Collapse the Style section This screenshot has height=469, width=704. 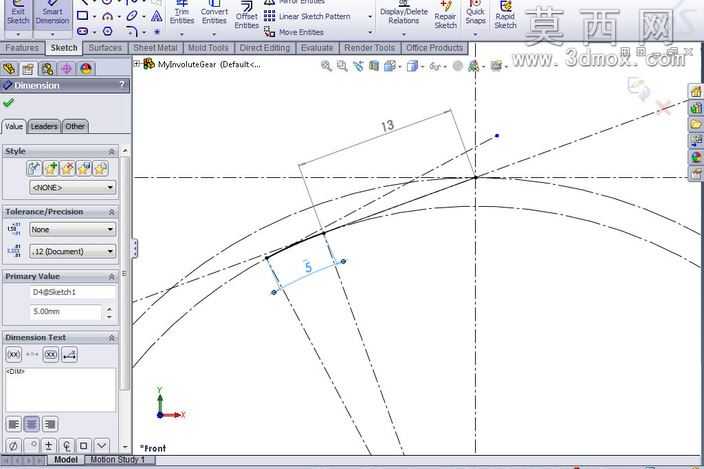click(x=111, y=152)
